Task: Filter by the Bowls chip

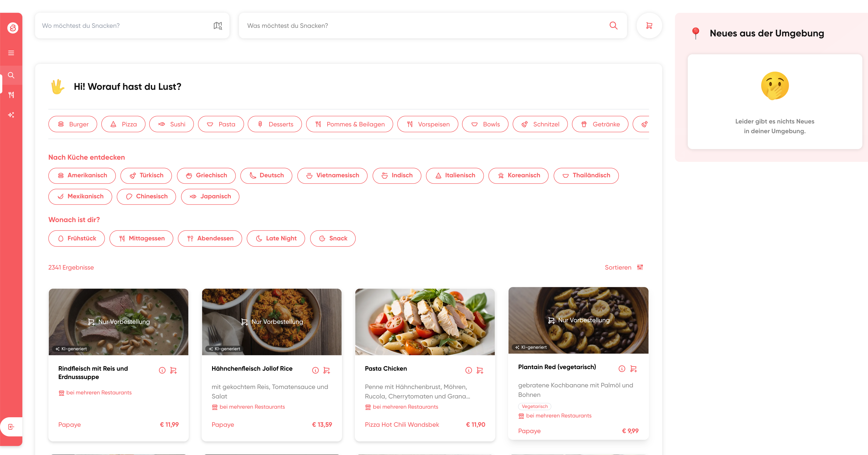Action: tap(485, 124)
